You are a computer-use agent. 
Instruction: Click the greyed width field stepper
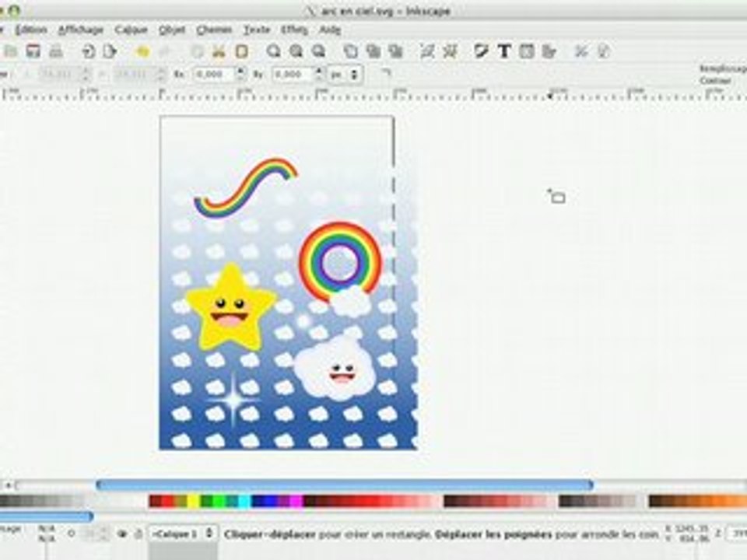(x=86, y=75)
